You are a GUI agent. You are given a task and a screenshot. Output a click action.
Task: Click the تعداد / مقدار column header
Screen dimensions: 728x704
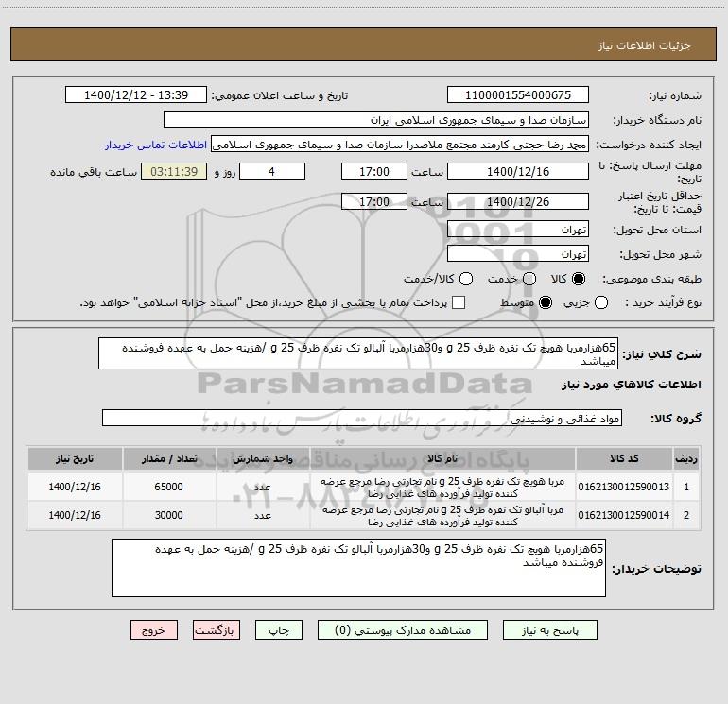pos(169,459)
